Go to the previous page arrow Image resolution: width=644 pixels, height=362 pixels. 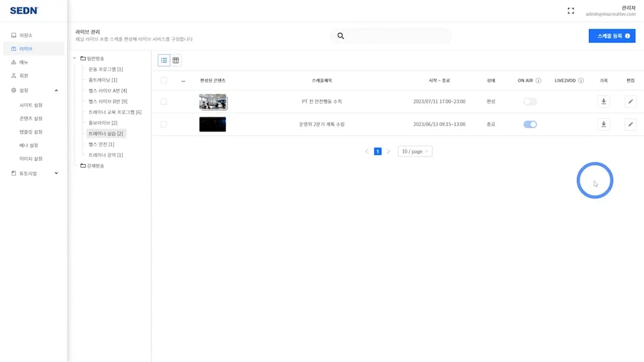367,152
